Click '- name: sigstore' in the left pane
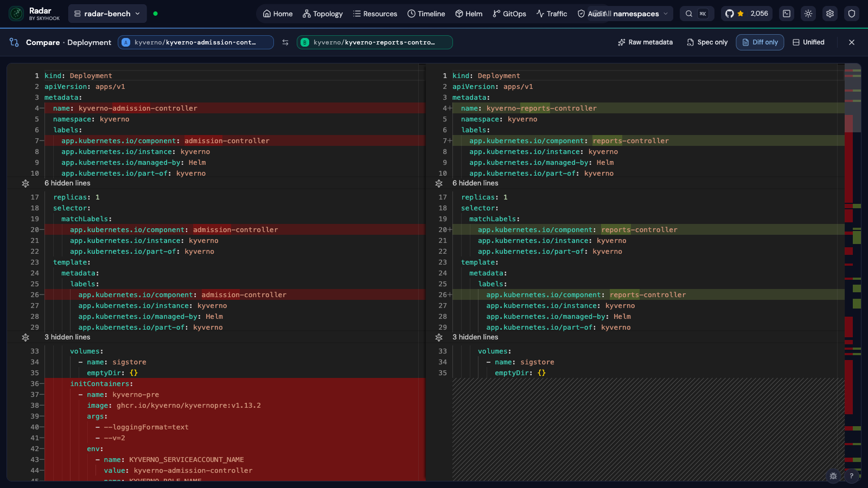The image size is (868, 488). pyautogui.click(x=112, y=362)
